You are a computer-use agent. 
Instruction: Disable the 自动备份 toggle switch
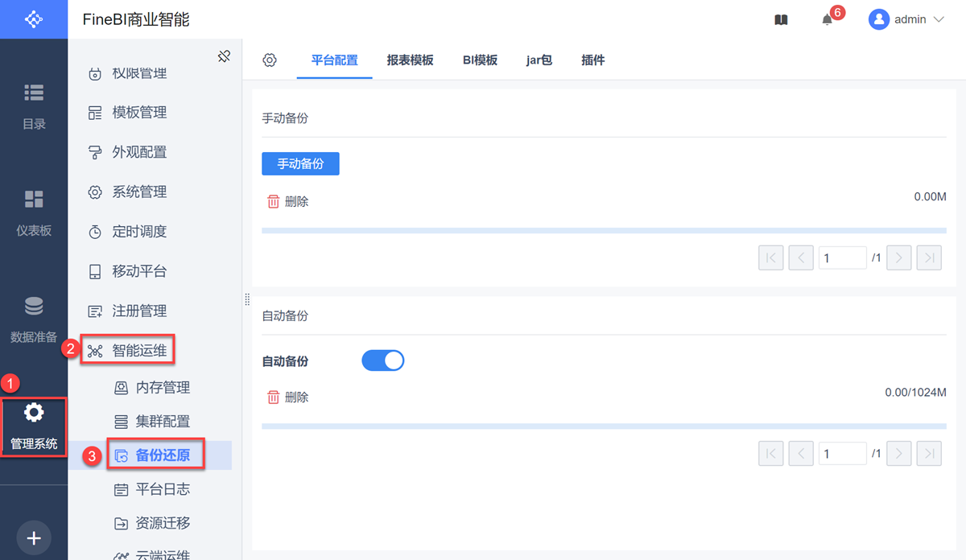383,361
